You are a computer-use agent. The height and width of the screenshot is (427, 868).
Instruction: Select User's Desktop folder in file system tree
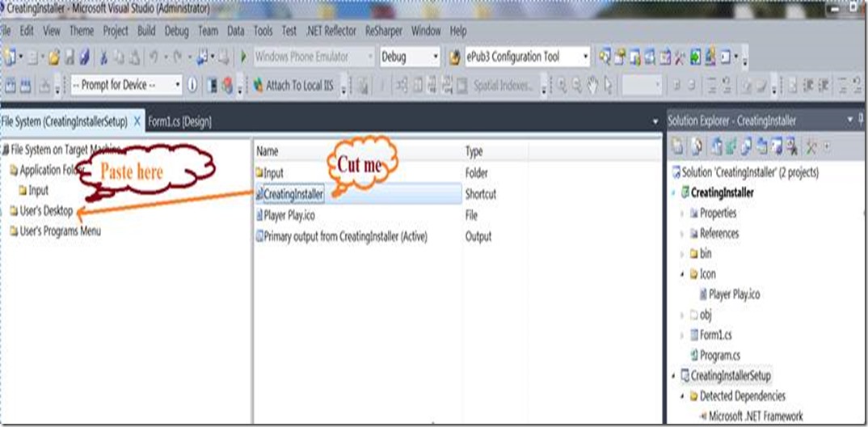tap(46, 211)
